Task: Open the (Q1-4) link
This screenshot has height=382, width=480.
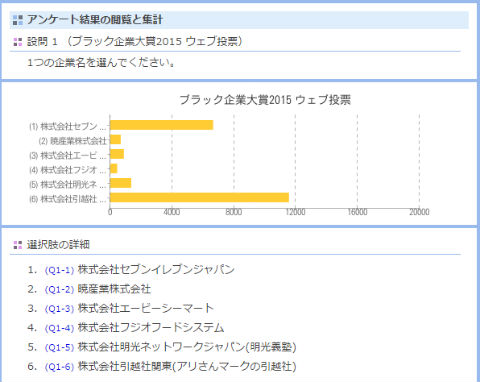Action: tap(59, 328)
